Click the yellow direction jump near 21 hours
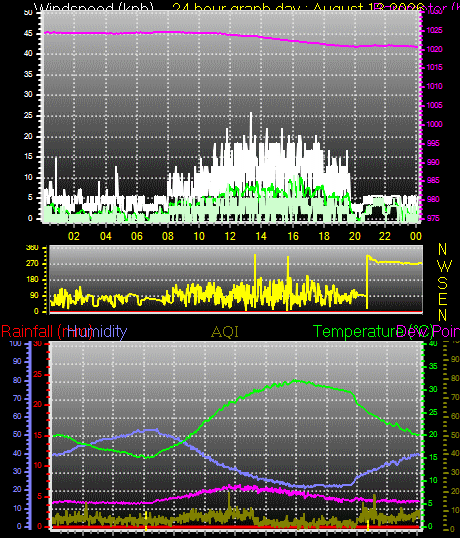The height and width of the screenshot is (538, 460). point(367,281)
